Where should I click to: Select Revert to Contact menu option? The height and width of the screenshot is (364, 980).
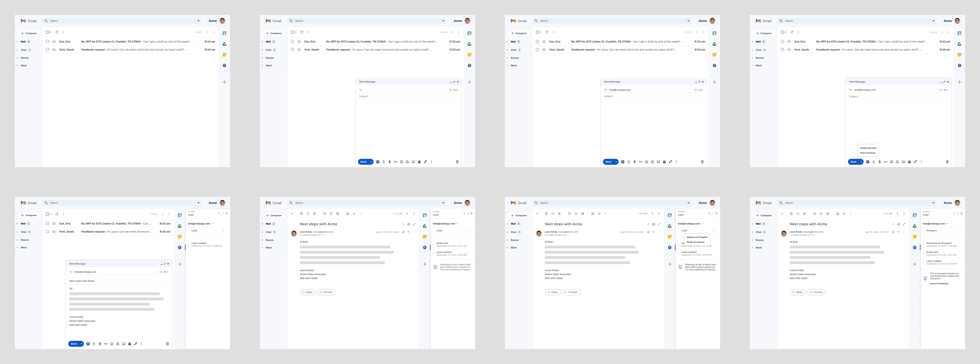point(695,242)
